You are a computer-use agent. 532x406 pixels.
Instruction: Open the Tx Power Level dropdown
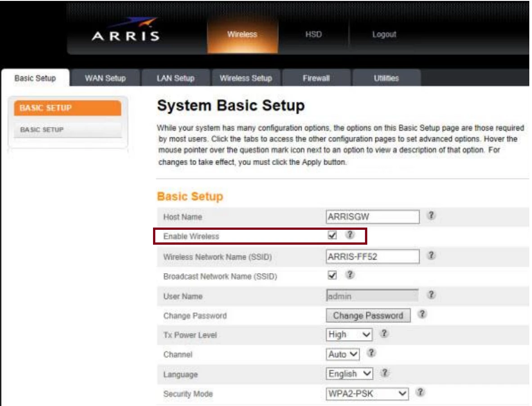(349, 335)
